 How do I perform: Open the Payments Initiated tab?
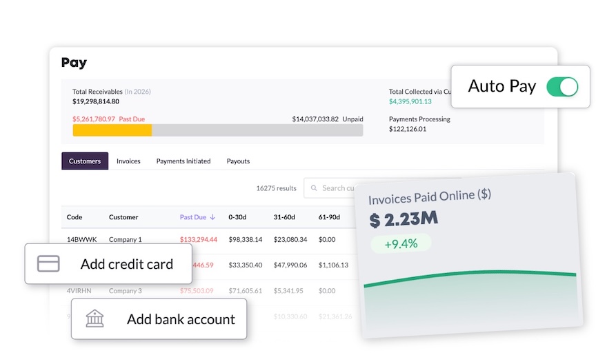183,161
